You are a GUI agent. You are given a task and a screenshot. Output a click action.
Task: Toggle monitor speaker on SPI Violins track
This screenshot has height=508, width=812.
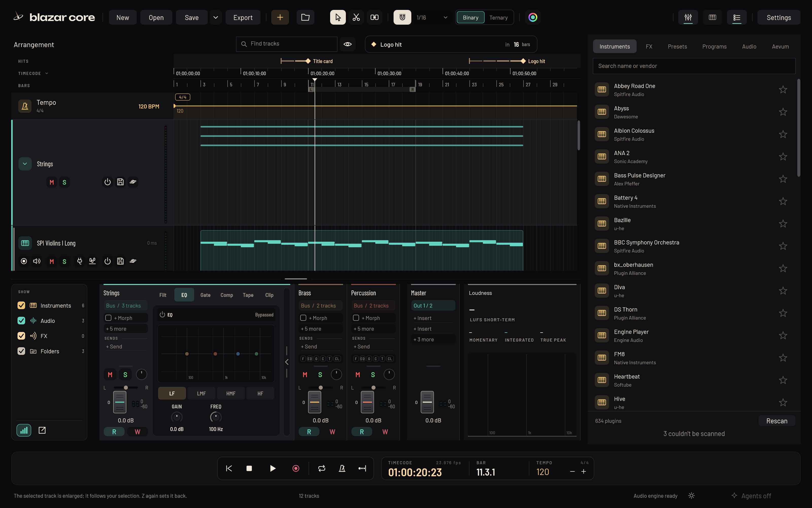tap(37, 261)
